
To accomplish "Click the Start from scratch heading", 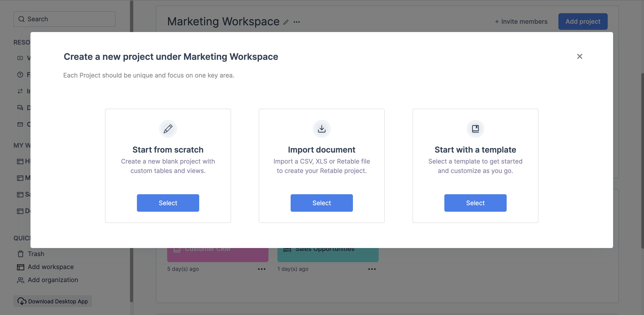I will (168, 149).
